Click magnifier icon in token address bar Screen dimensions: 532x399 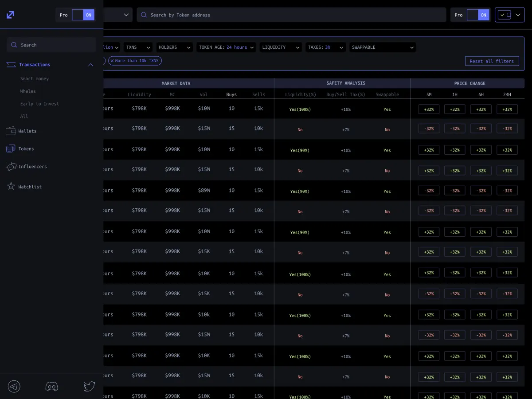pos(144,15)
